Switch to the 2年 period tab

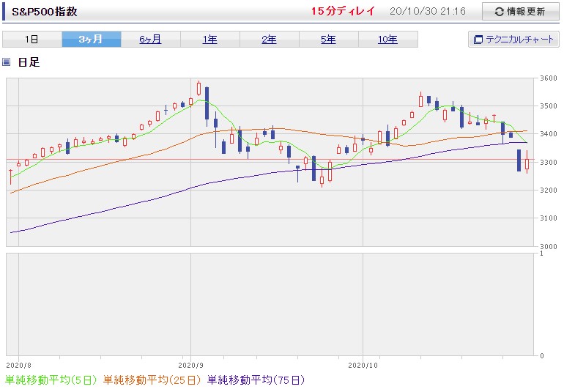coord(270,40)
